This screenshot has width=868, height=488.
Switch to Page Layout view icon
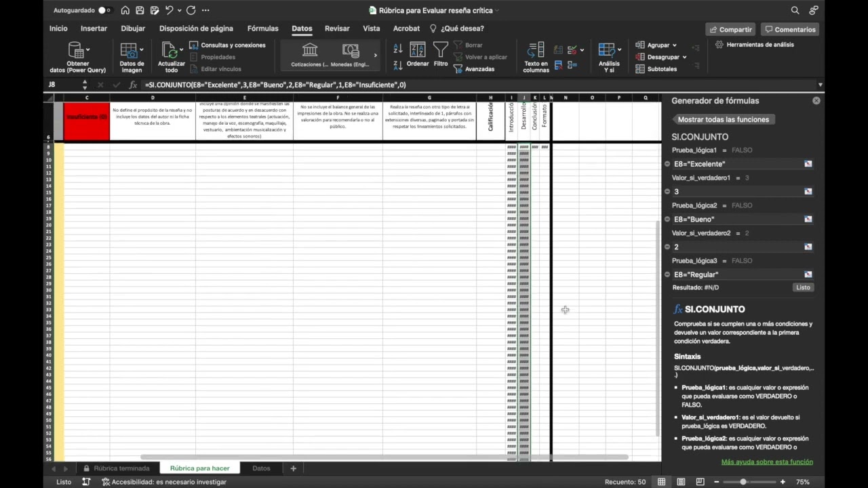[x=681, y=482]
